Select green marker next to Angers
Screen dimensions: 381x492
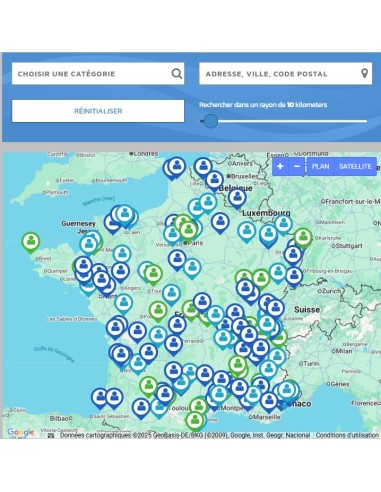153,274
